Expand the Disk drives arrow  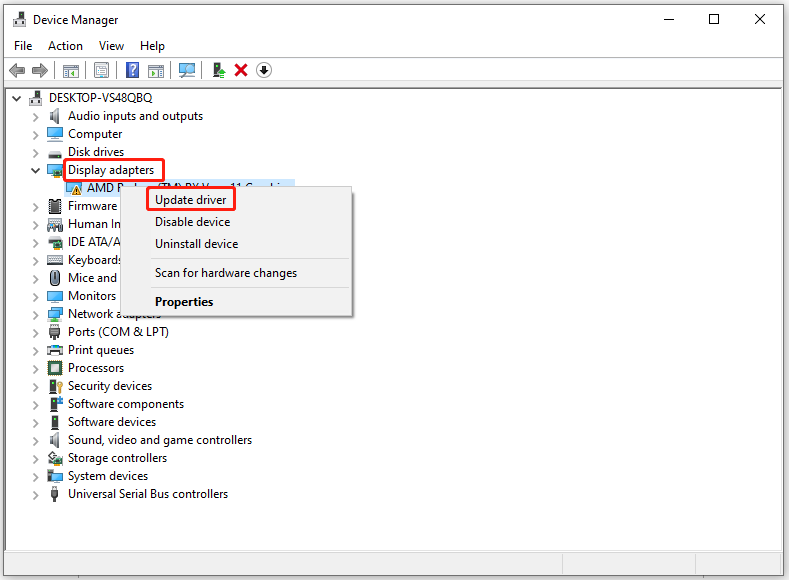click(x=35, y=153)
